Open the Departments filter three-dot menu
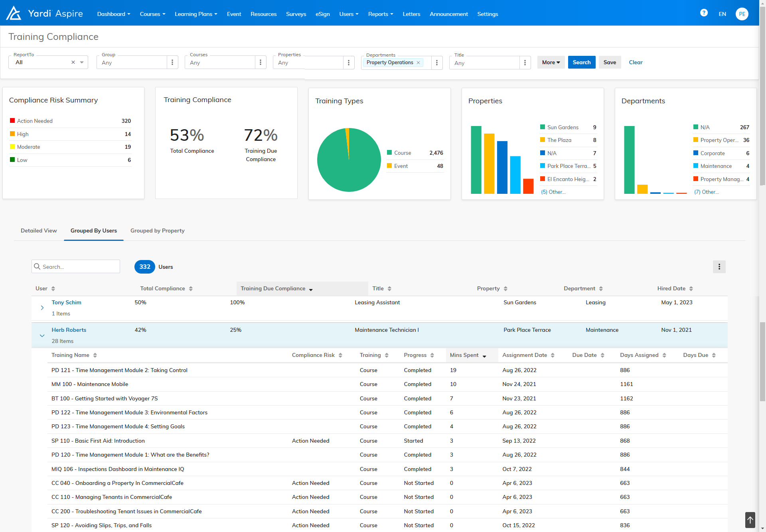The height and width of the screenshot is (532, 766). point(437,63)
